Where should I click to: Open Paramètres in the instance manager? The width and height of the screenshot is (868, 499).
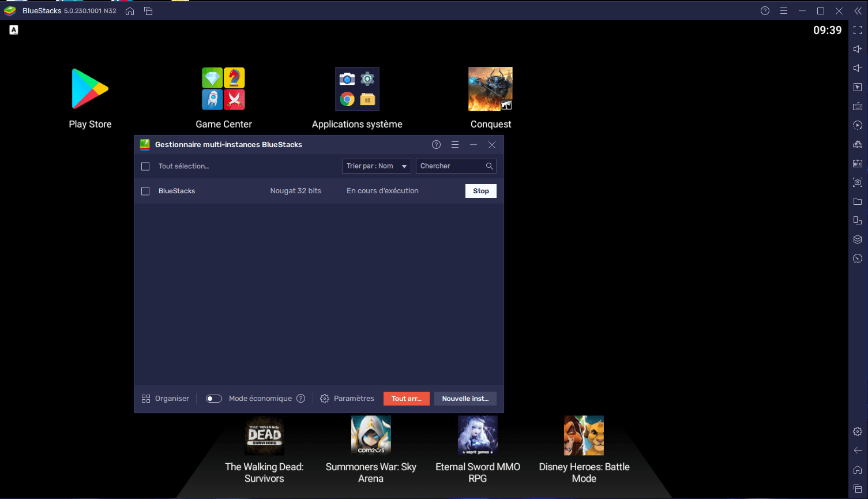tap(347, 399)
